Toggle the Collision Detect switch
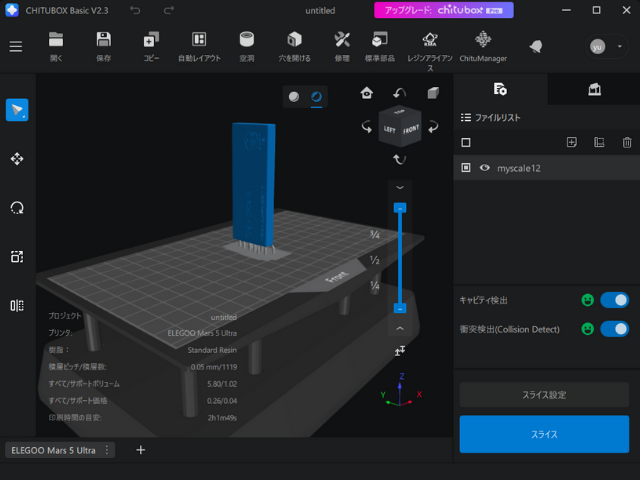This screenshot has height=480, width=640. [614, 328]
